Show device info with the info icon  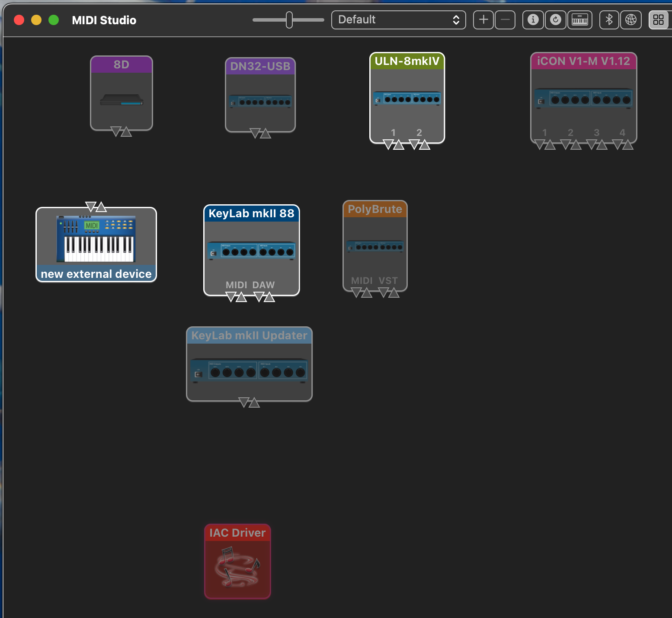tap(533, 20)
